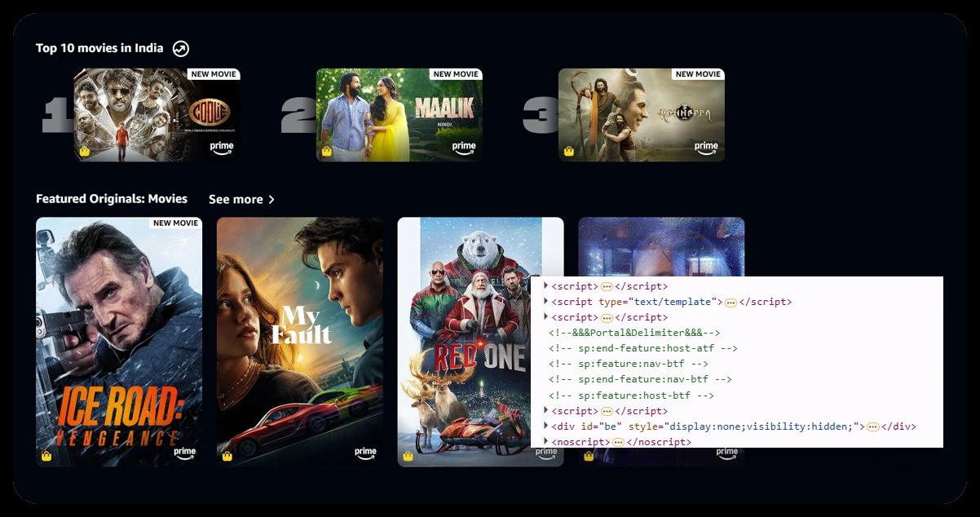This screenshot has width=980, height=517.
Task: Click shopping bag icon on Ice Road: Vengeance poster
Action: tap(46, 456)
